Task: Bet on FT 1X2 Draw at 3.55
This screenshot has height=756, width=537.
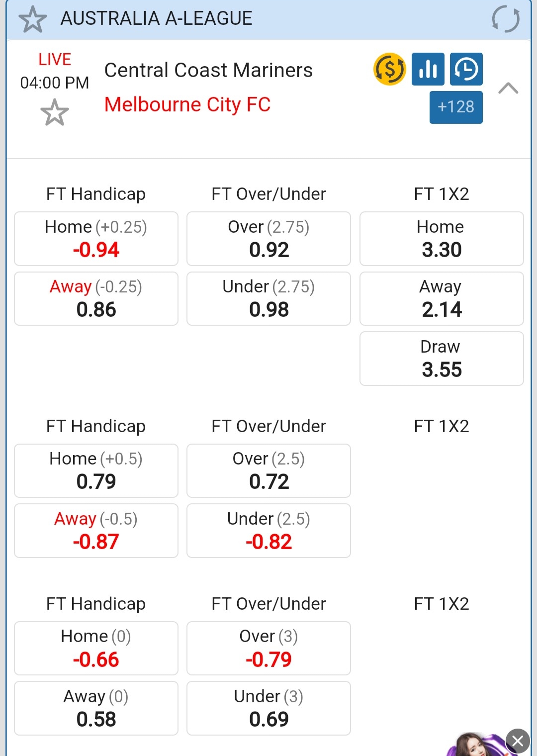Action: pos(441,359)
